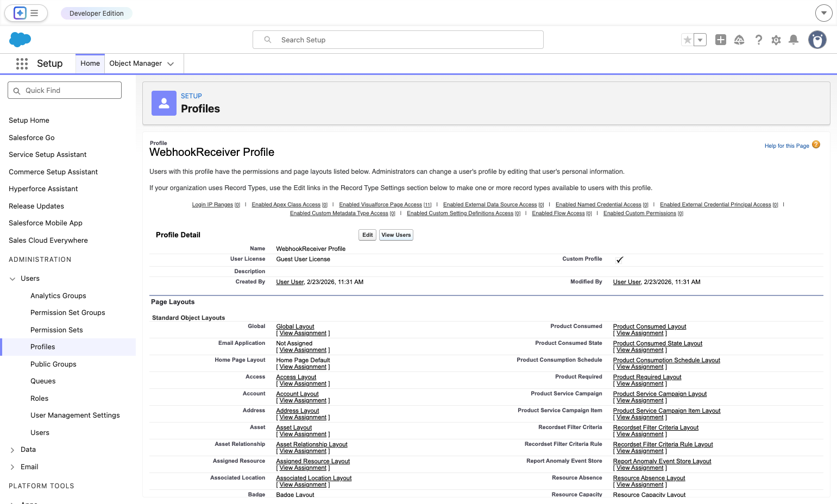Viewport: 837px width, 504px height.
Task: Open the Object Manager tab
Action: [136, 64]
